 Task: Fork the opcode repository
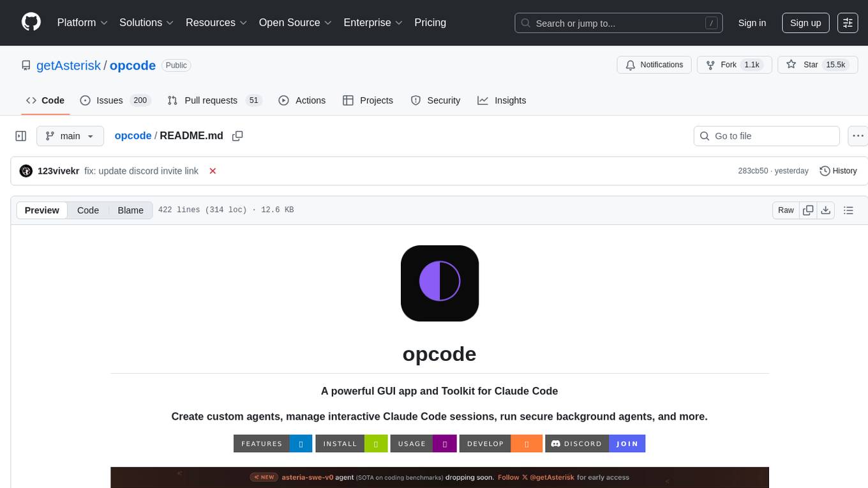734,65
